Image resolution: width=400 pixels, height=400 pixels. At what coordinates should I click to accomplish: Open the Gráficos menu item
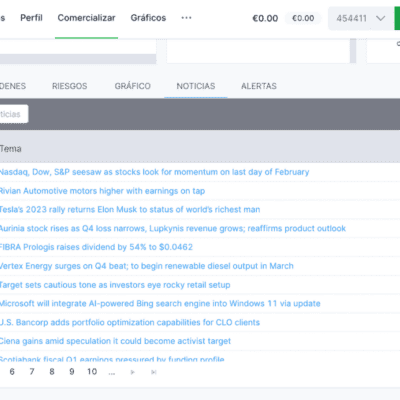(x=148, y=18)
